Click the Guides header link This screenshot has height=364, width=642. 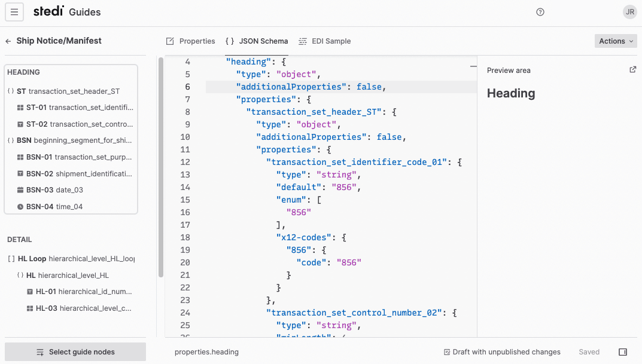[84, 13]
